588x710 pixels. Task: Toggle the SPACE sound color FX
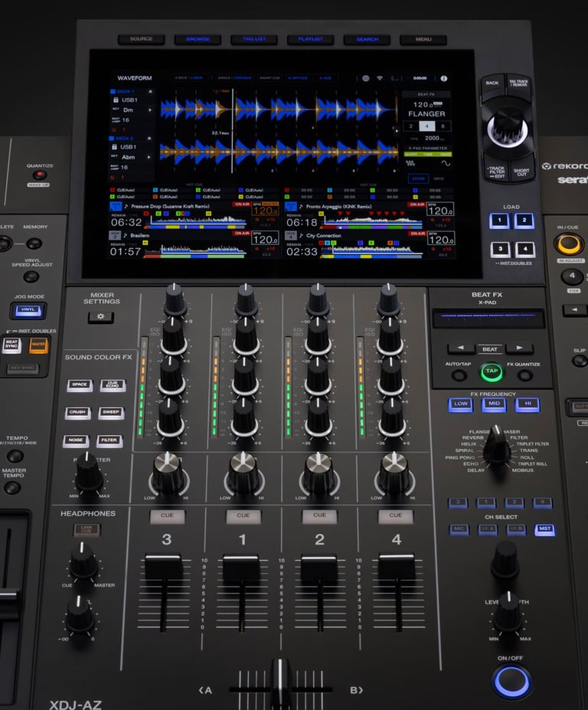point(80,385)
